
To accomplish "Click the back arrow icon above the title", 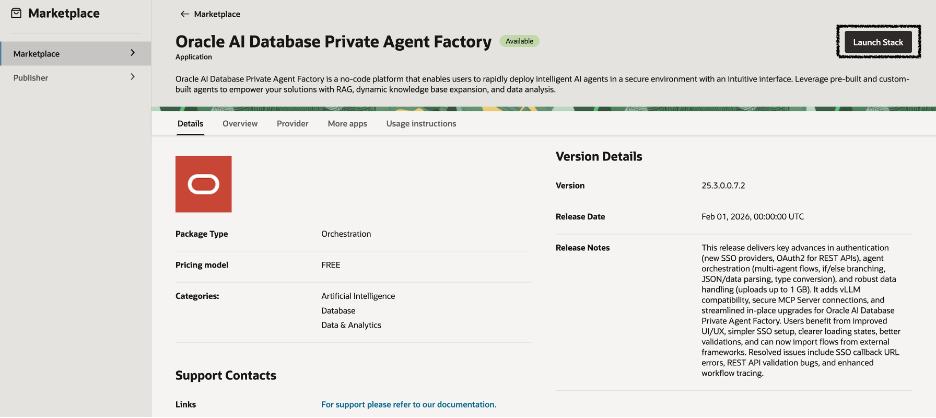I will [184, 14].
